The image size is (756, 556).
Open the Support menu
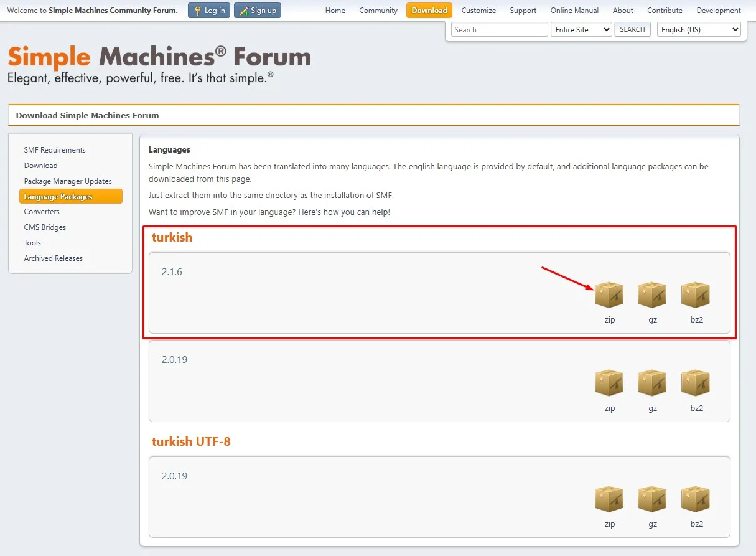click(x=523, y=11)
